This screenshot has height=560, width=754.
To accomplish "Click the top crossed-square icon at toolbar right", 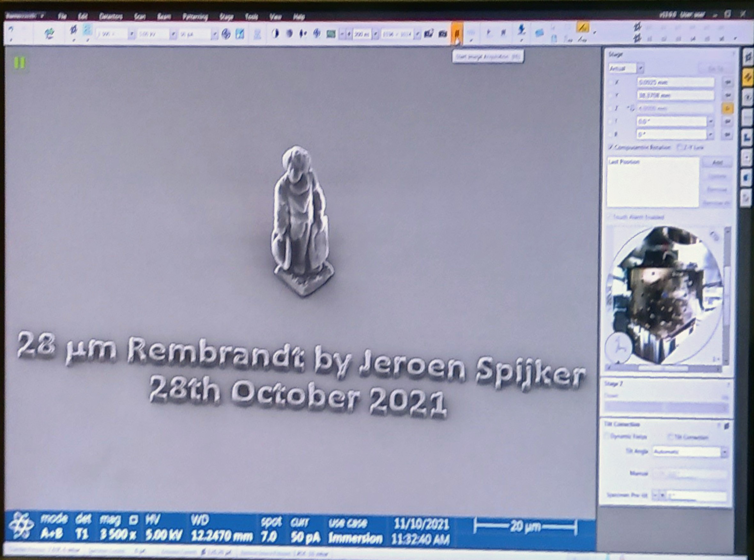I will pyautogui.click(x=637, y=27).
